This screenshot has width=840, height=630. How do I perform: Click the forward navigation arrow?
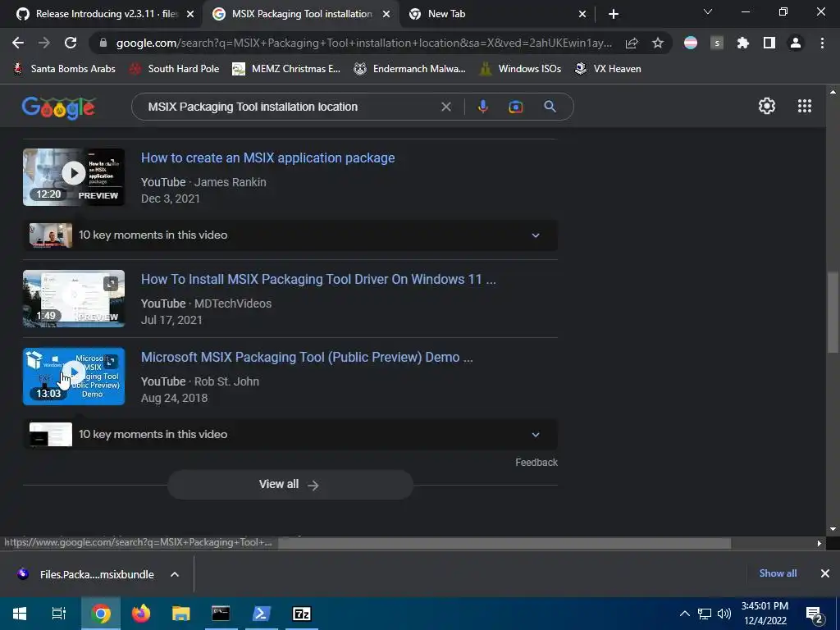[44, 43]
